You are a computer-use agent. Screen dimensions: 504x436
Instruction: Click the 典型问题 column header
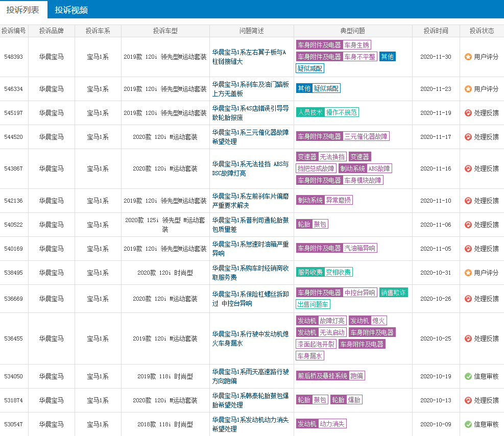(353, 31)
